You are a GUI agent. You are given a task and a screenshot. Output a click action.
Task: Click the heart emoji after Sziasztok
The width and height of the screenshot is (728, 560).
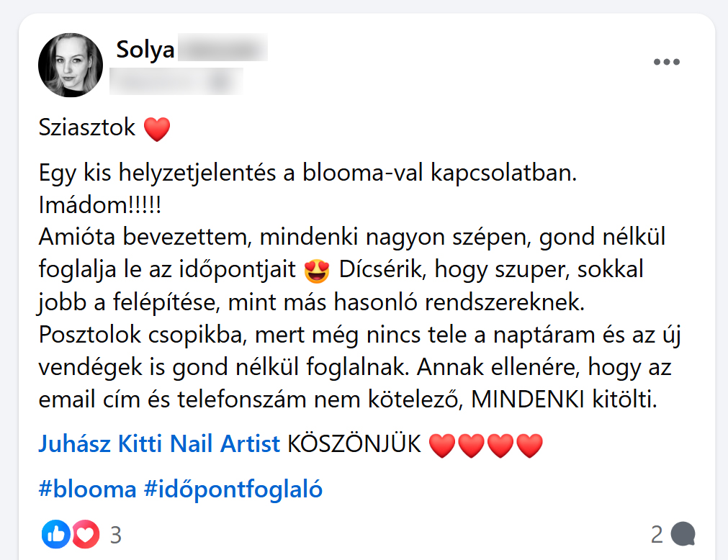pyautogui.click(x=157, y=129)
